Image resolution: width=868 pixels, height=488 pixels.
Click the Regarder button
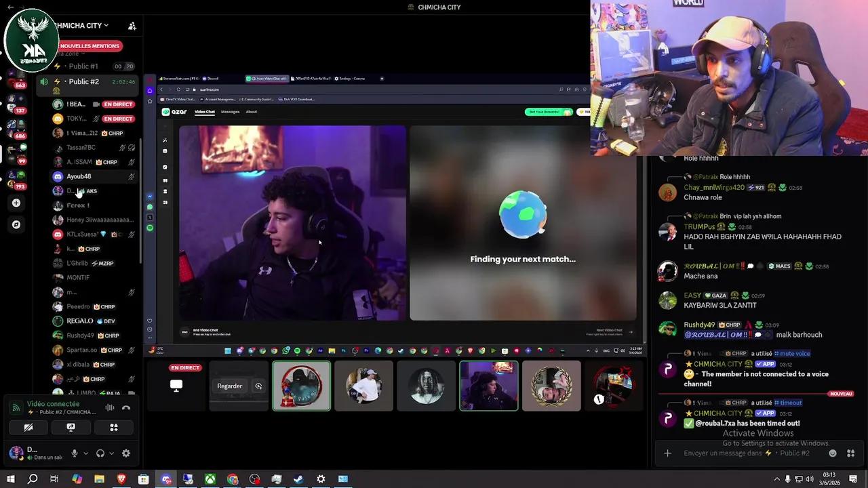click(x=229, y=386)
